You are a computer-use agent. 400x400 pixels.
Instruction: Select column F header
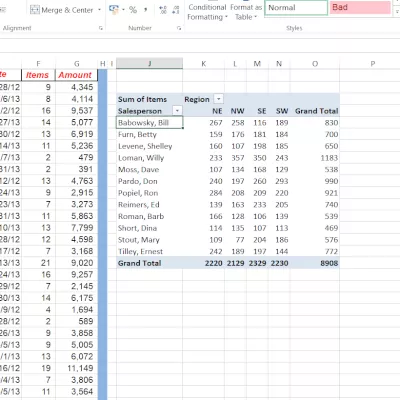point(38,64)
